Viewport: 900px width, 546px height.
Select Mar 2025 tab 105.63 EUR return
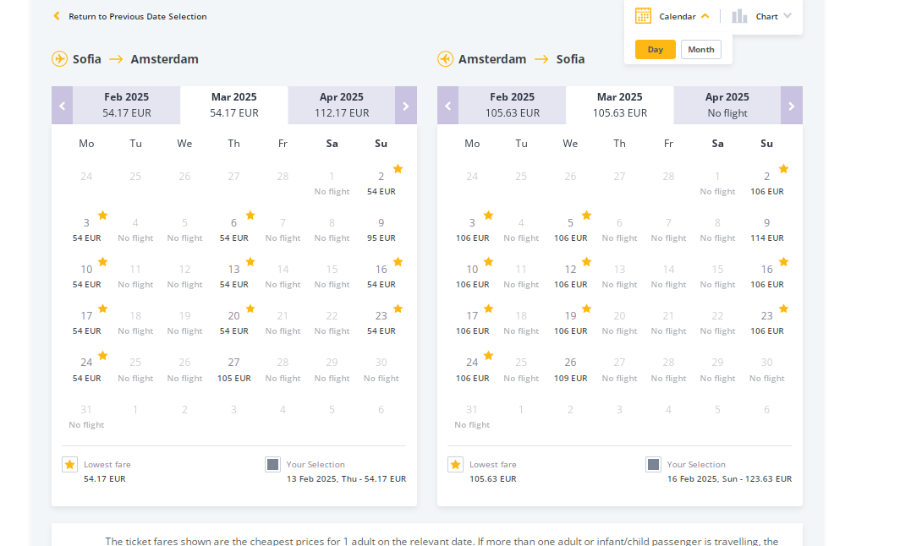pyautogui.click(x=619, y=105)
